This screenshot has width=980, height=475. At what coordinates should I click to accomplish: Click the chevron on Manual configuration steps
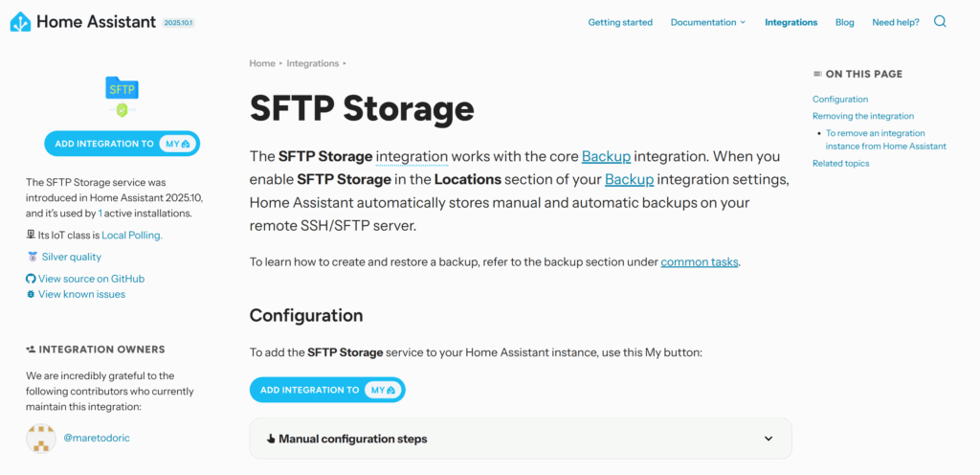point(768,439)
